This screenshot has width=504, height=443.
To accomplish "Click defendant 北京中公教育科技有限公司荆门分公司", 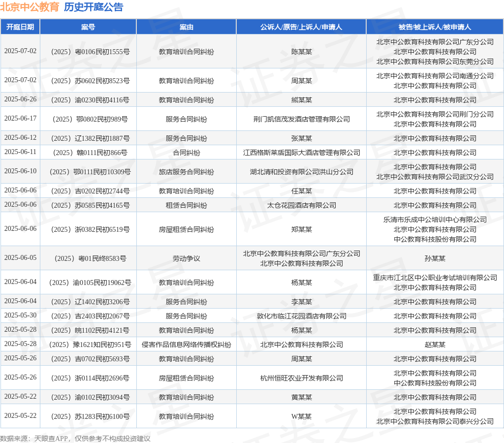I will coord(435,114).
